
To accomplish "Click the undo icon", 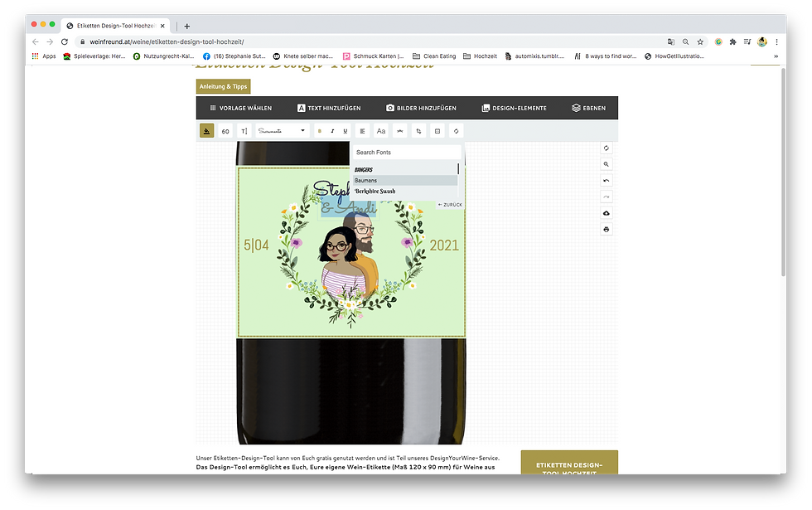I will (x=606, y=181).
